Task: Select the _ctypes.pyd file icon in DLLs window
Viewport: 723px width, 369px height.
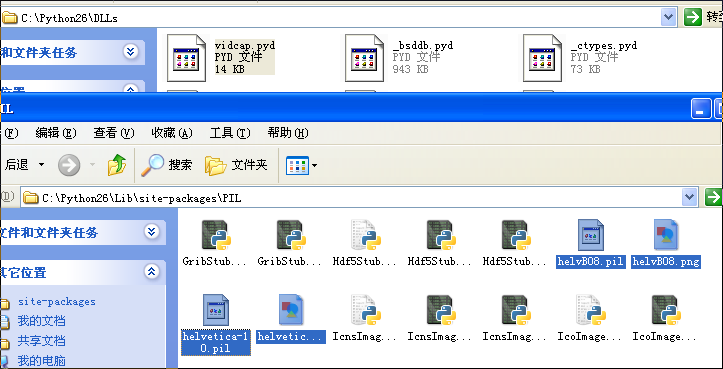Action: pos(542,59)
